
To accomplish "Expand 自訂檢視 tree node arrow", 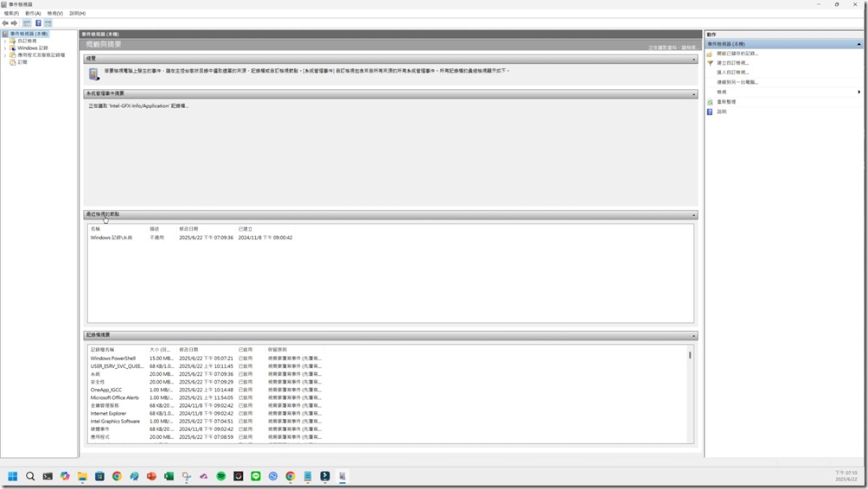I will [x=5, y=41].
